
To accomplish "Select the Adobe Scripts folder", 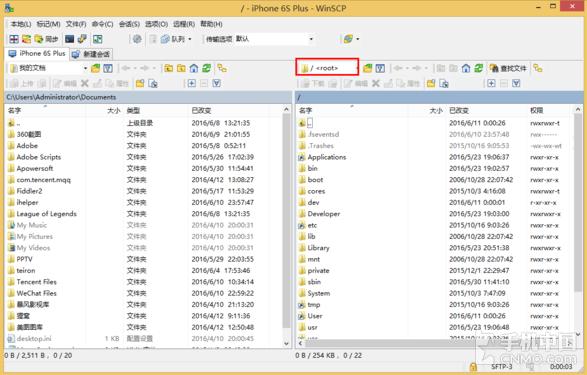I will pos(39,157).
